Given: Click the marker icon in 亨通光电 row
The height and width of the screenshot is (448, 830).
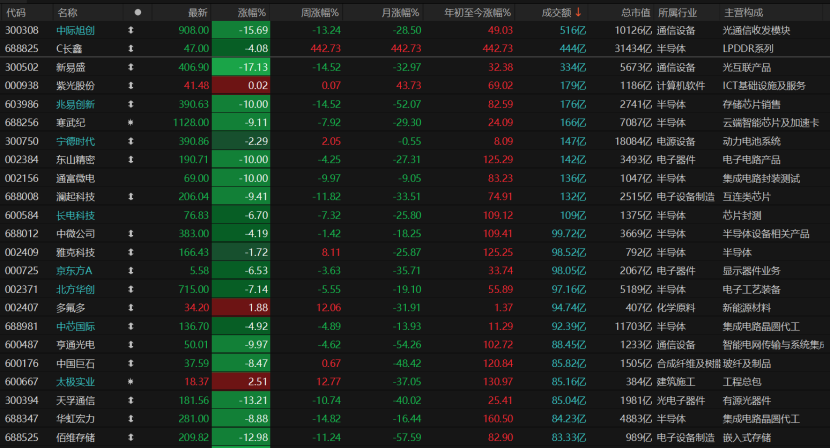Looking at the screenshot, I should pos(131,345).
